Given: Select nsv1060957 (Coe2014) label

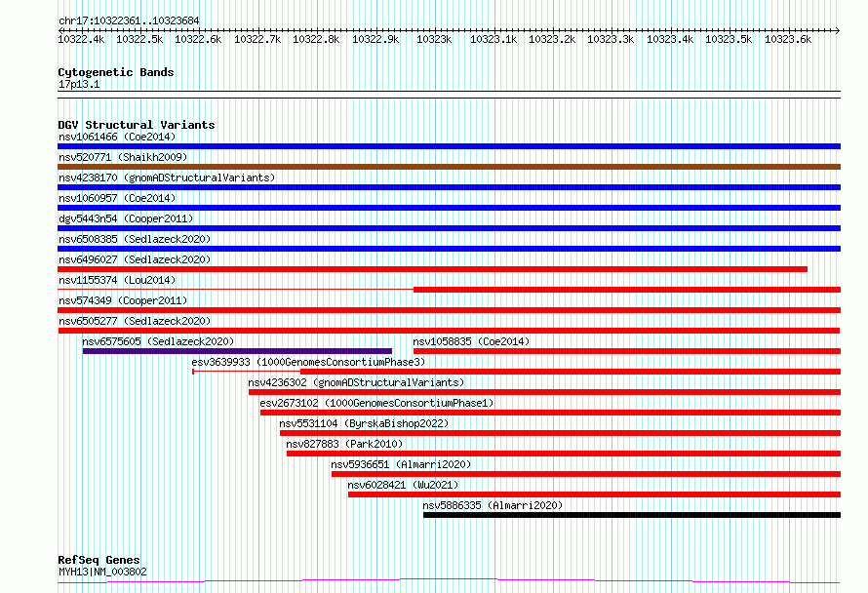Looking at the screenshot, I should click(117, 198).
